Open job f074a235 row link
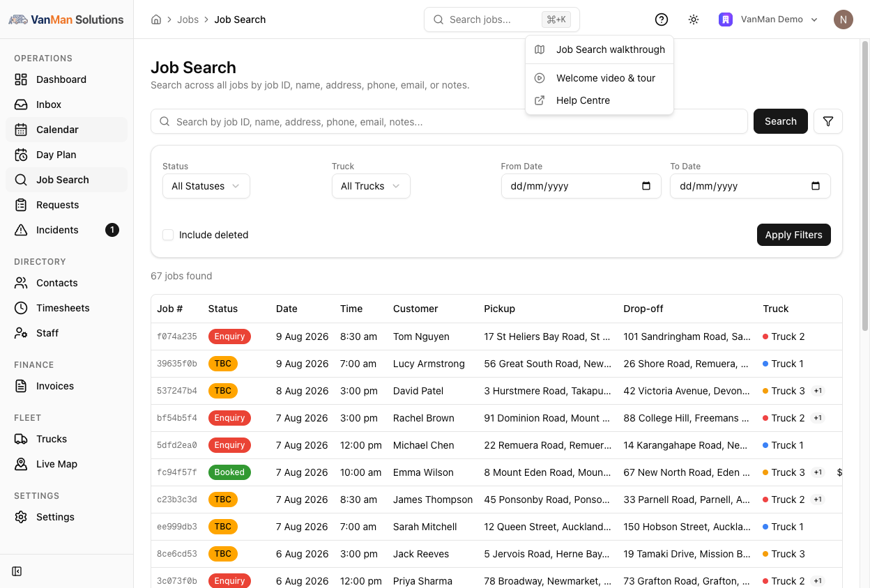 (x=177, y=336)
